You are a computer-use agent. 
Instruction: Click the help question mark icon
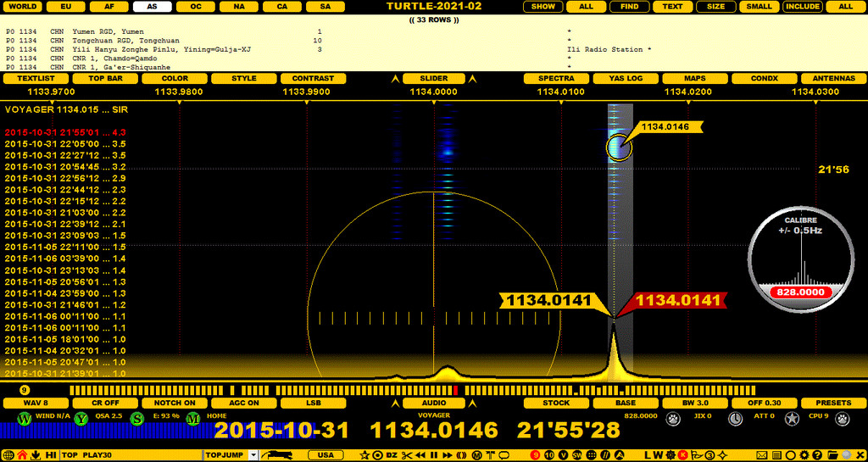(x=805, y=455)
